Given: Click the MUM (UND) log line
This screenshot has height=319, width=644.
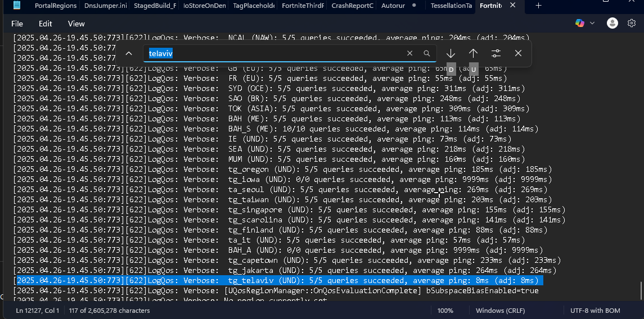Looking at the screenshot, I should pyautogui.click(x=269, y=159).
